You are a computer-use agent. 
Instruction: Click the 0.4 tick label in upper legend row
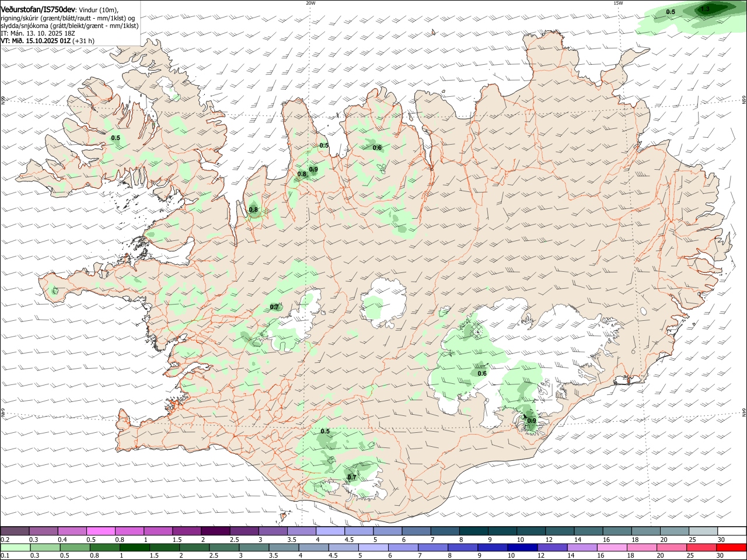point(62,540)
